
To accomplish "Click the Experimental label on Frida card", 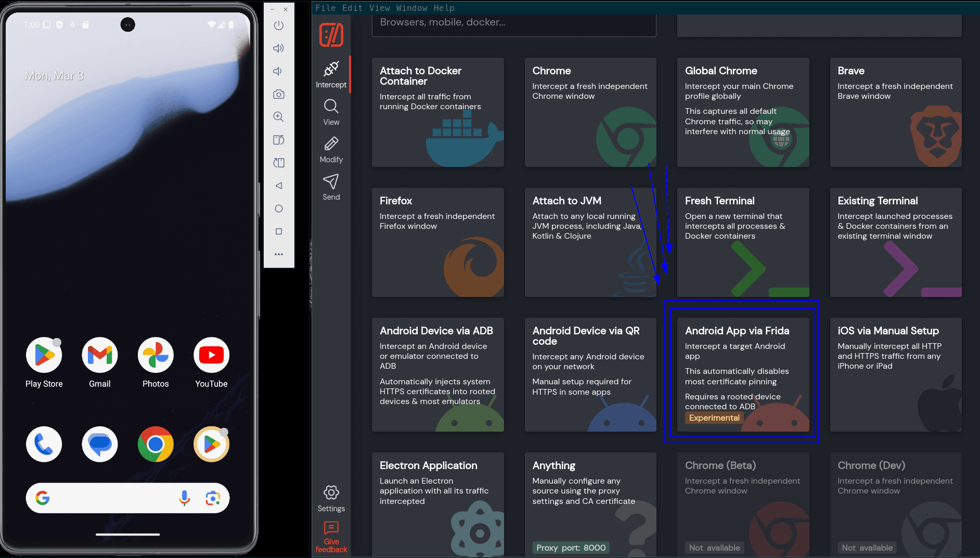I will pos(714,418).
